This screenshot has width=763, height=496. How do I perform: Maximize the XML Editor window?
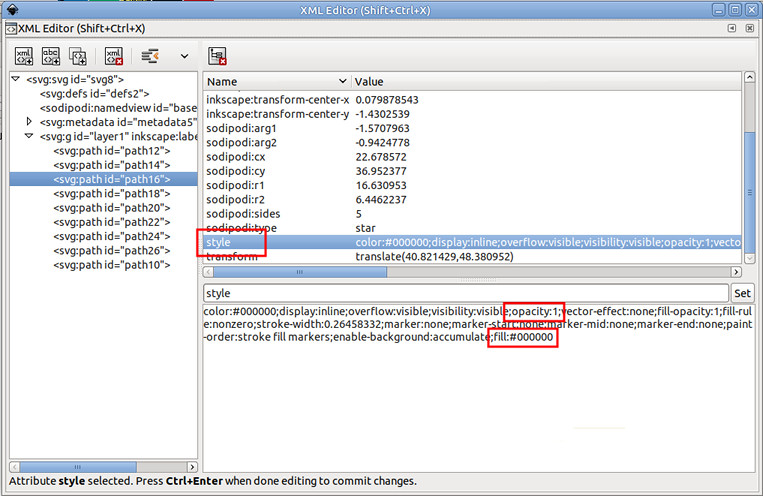click(x=735, y=10)
